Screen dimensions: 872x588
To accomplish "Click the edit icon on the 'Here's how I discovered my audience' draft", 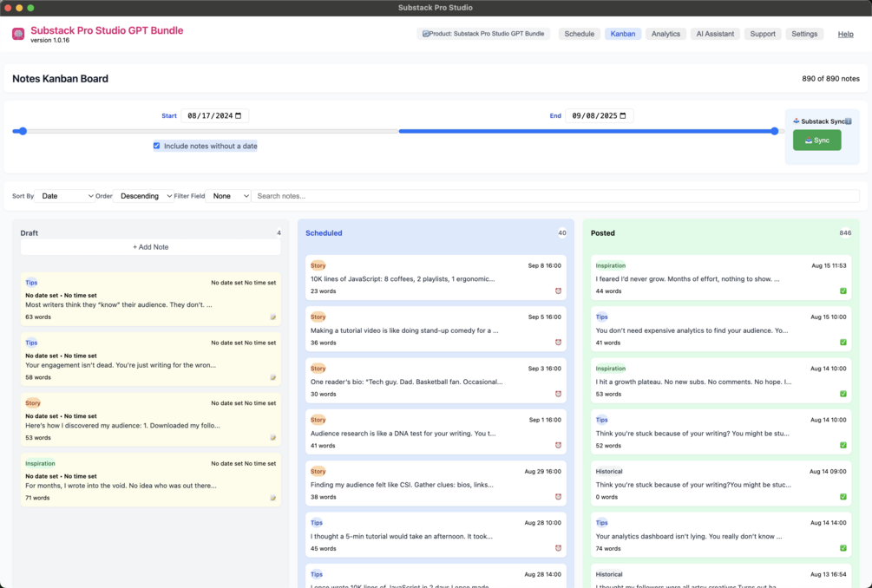I will [x=272, y=437].
